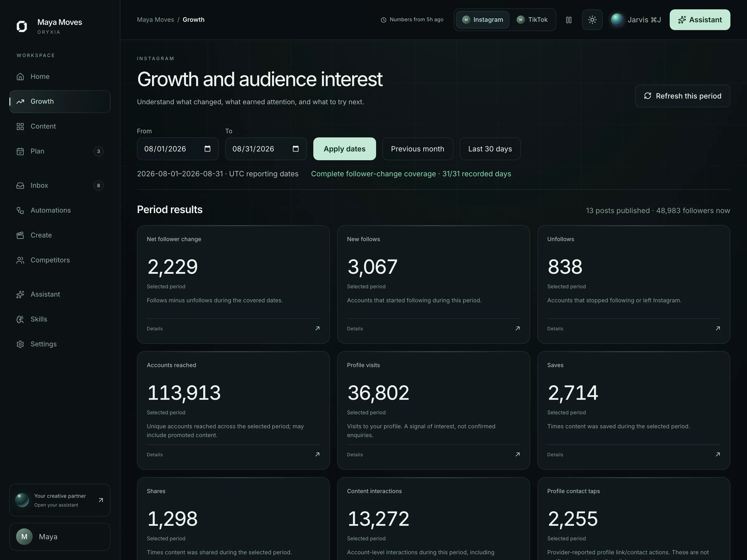
Task: Click the From date field 08/01/2026
Action: [178, 149]
